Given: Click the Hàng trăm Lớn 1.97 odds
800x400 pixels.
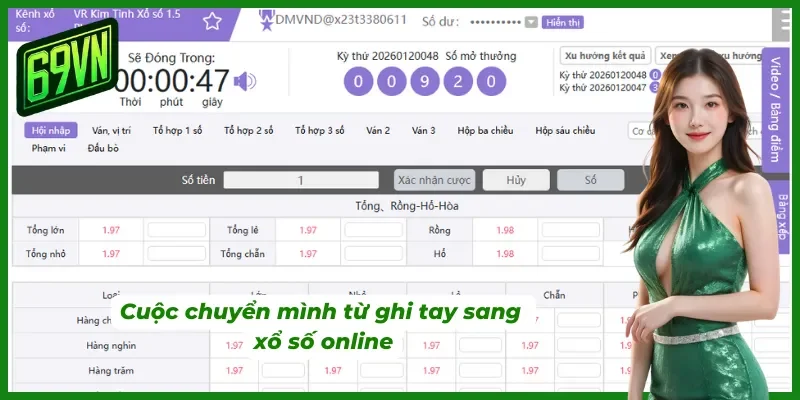Looking at the screenshot, I should [x=234, y=370].
